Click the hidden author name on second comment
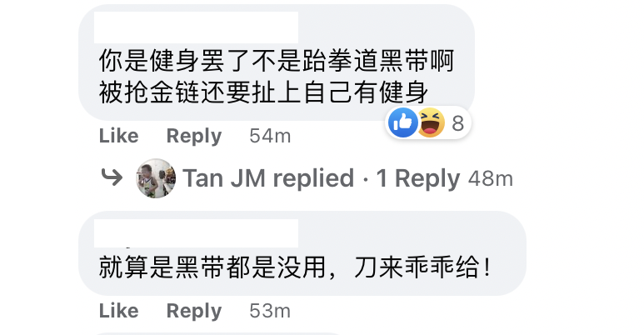The image size is (644, 335). (196, 233)
